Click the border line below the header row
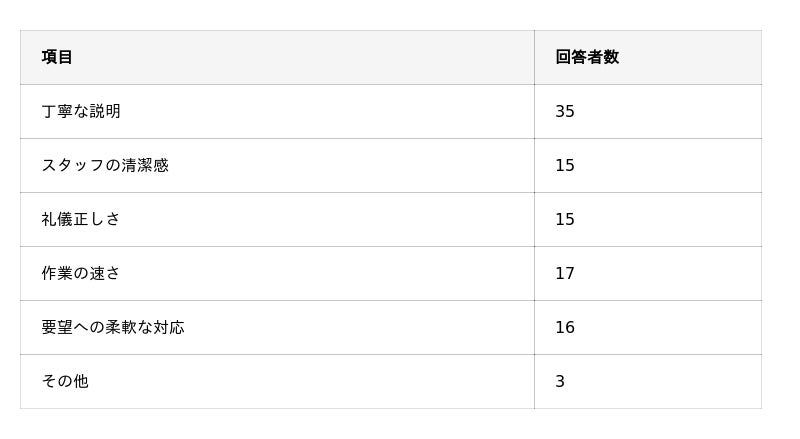Screen dimensions: 800x439 pos(390,84)
